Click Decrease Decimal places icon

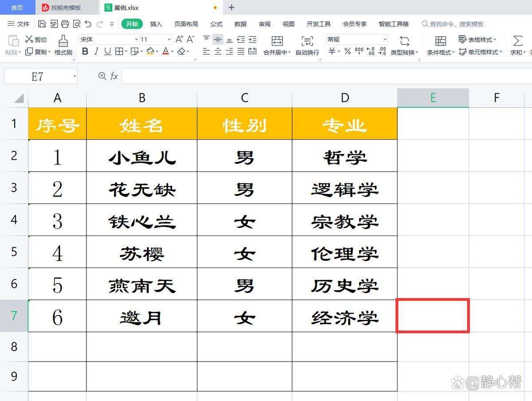[382, 52]
